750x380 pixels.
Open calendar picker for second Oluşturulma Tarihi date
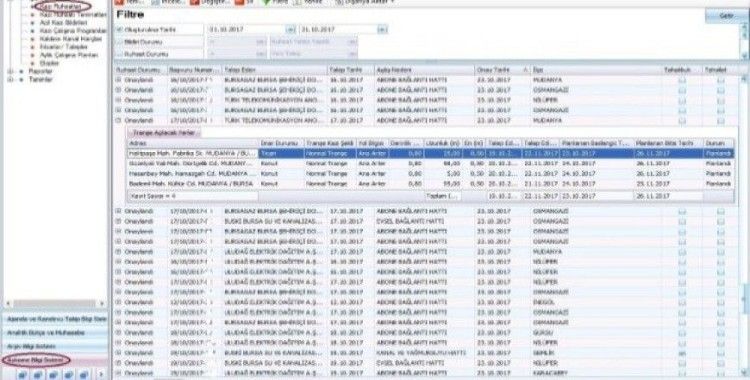point(382,30)
